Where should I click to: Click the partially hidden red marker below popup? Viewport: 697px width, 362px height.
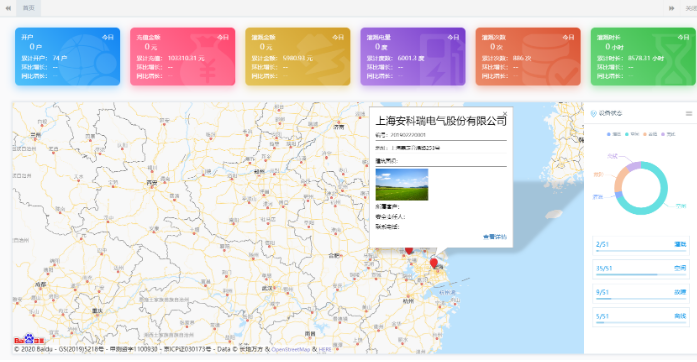coord(409,251)
